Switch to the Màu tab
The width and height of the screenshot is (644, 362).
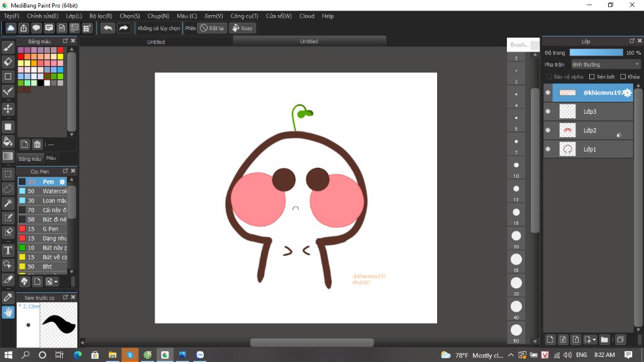51,158
